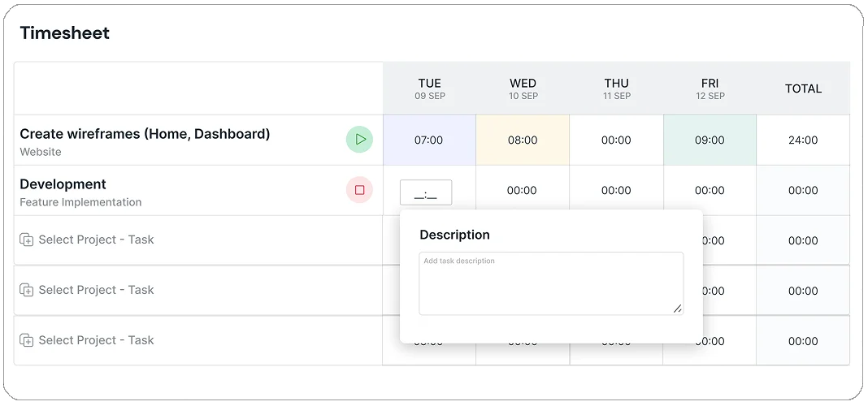Open the Development task name
This screenshot has height=406, width=868.
(x=63, y=184)
